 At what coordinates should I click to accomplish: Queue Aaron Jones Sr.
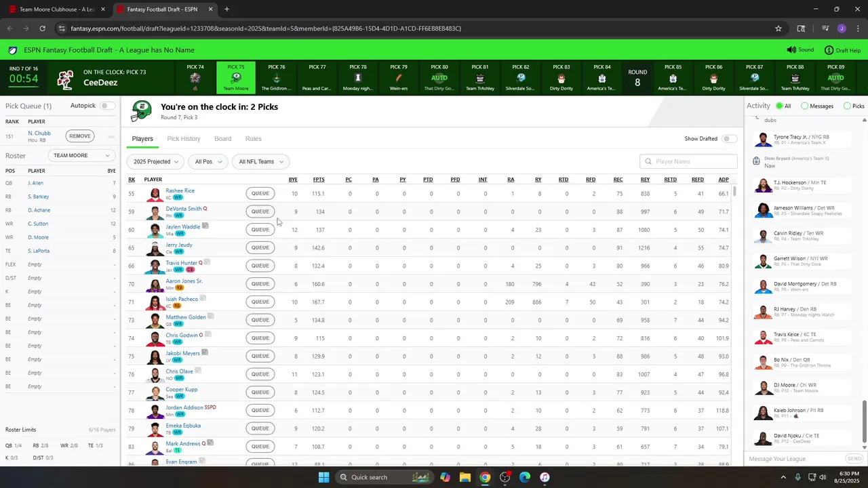pyautogui.click(x=260, y=284)
